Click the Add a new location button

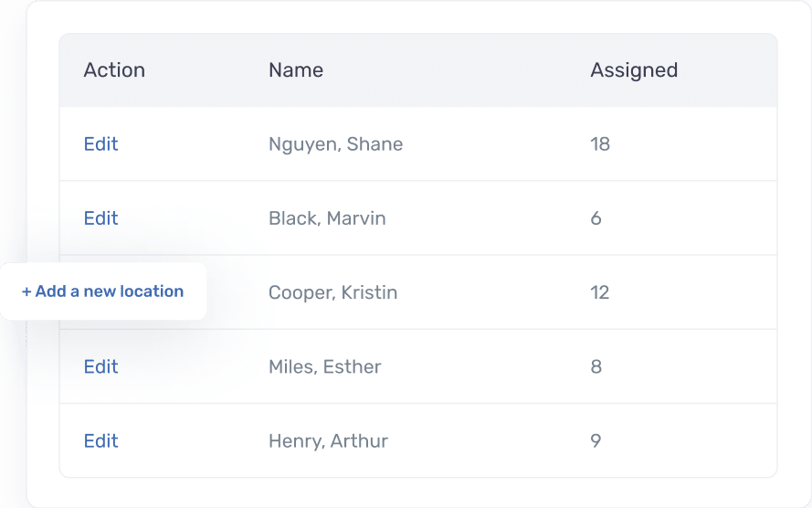103,291
